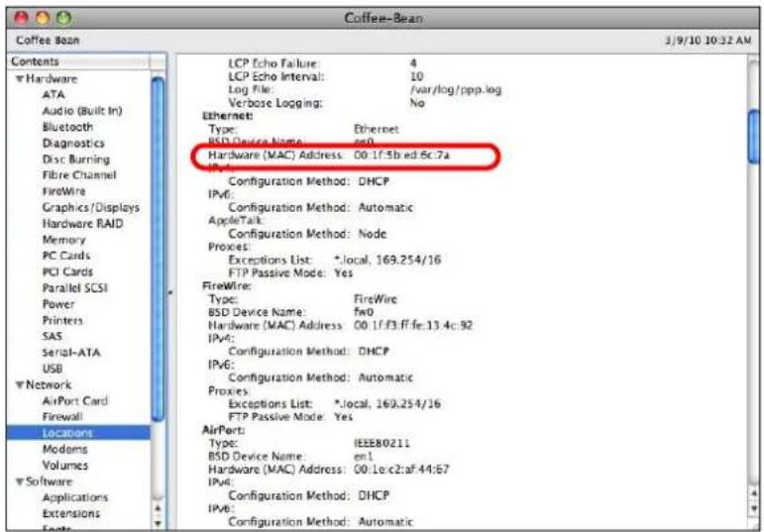Click sidebar scrollbar up arrow
The height and width of the screenshot is (532, 764).
(158, 508)
